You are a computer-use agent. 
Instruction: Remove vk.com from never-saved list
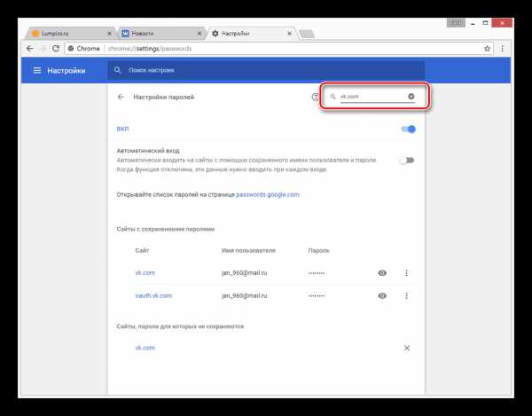pos(407,348)
